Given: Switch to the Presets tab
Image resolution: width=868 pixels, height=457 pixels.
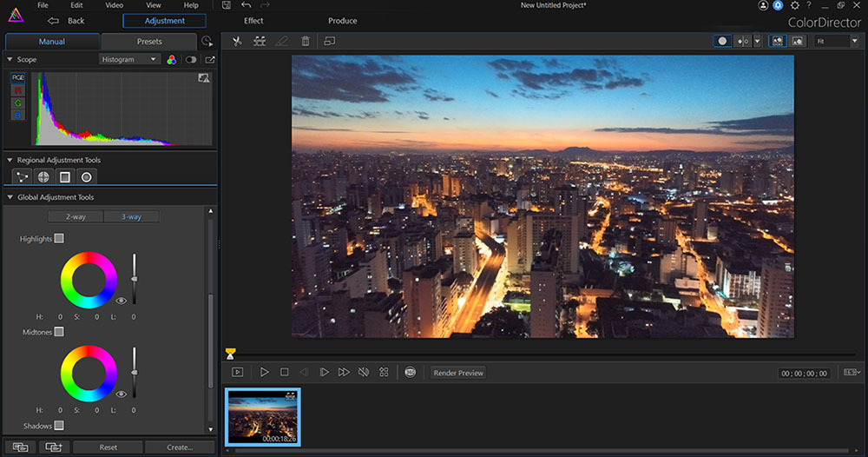Looking at the screenshot, I should pyautogui.click(x=149, y=42).
